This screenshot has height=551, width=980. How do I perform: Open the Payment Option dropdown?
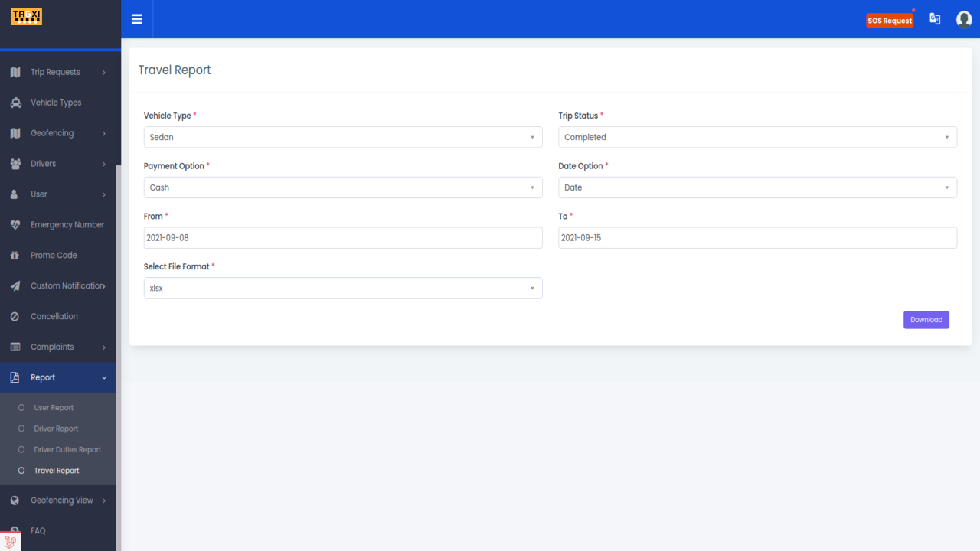tap(342, 187)
